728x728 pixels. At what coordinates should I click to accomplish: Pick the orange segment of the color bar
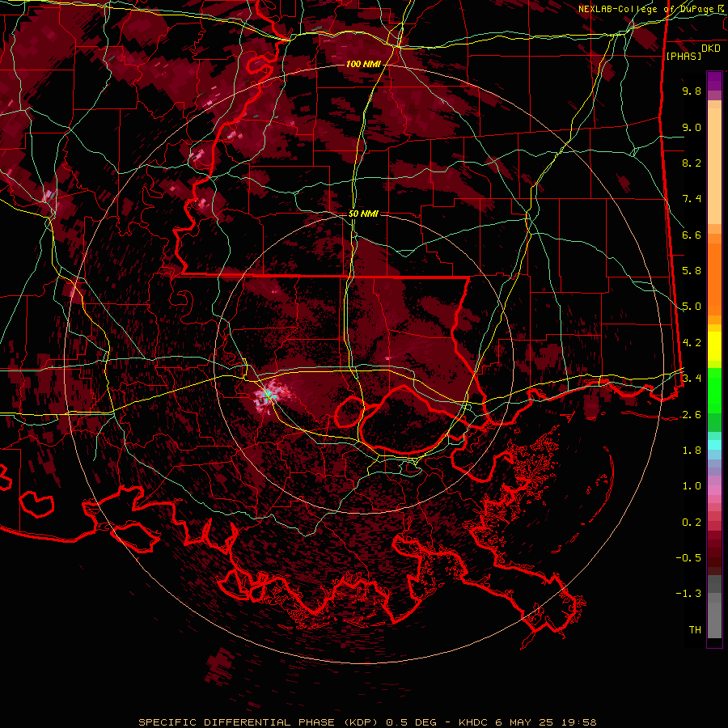click(714, 274)
